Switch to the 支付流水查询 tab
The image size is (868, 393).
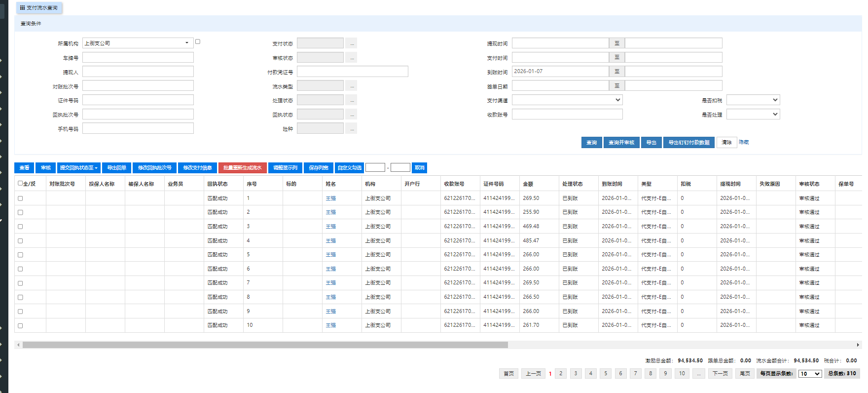click(39, 8)
